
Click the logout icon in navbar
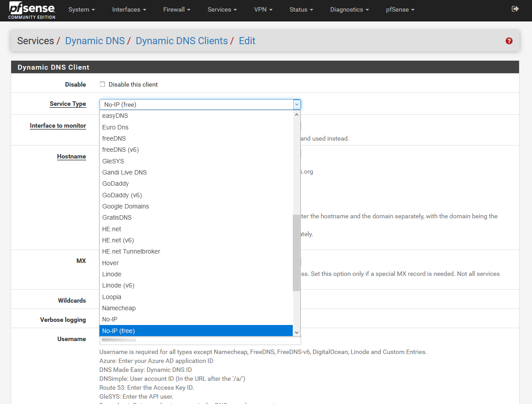pos(515,9)
